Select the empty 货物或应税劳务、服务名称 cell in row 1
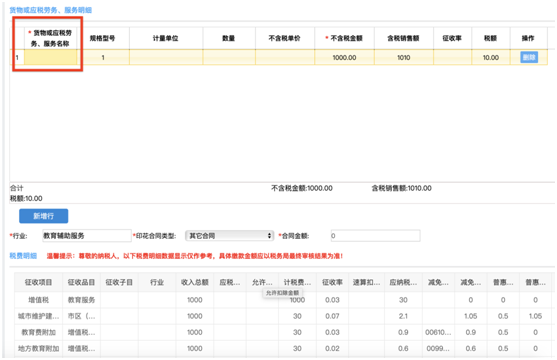This screenshot has width=557, height=360. pyautogui.click(x=50, y=57)
